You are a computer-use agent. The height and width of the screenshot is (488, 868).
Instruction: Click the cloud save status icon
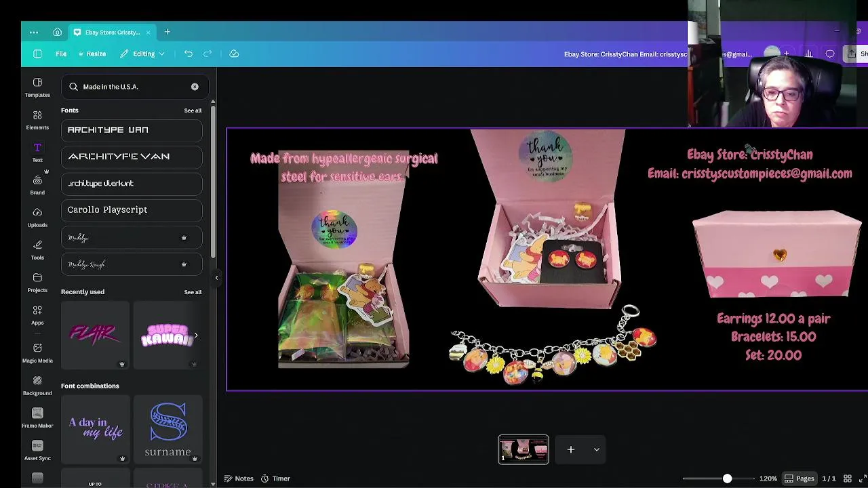point(234,54)
